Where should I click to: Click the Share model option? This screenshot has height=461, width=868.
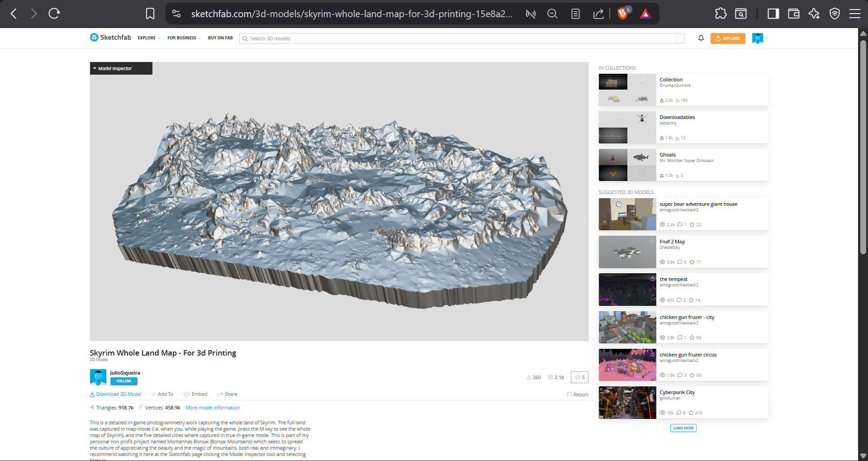(228, 394)
